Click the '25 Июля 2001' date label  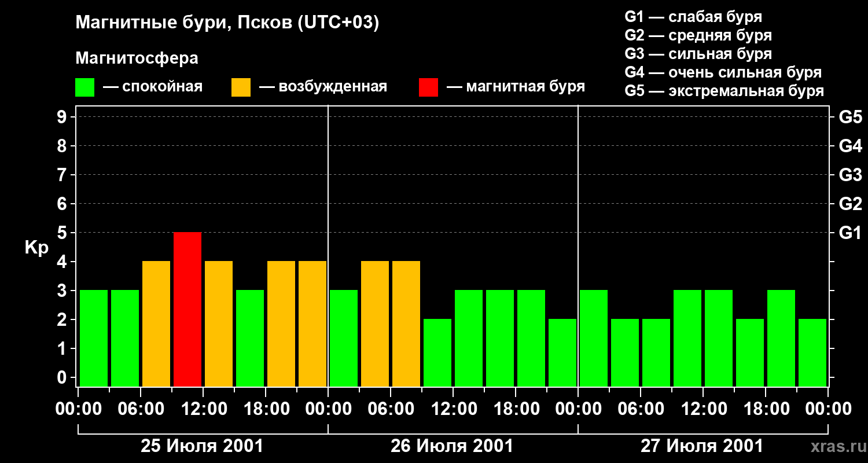click(202, 446)
